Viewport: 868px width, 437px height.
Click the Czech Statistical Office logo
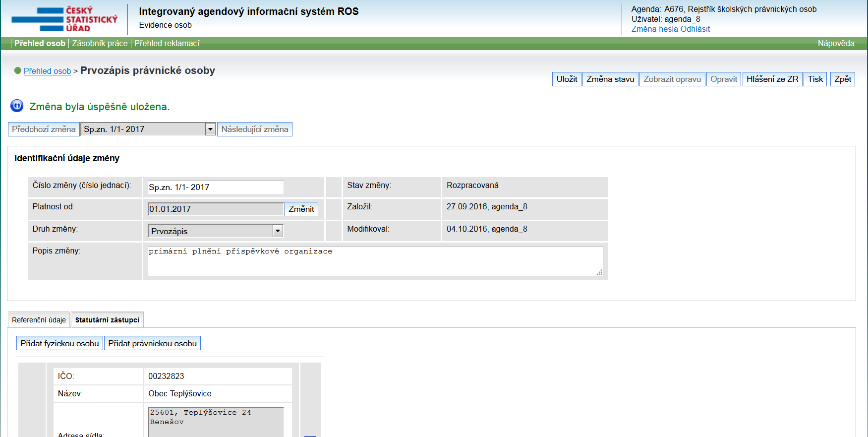(64, 19)
